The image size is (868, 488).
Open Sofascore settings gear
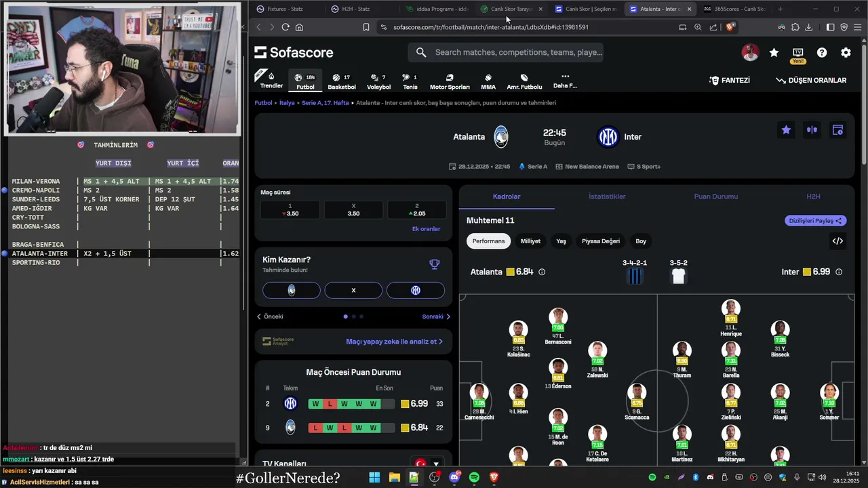tap(846, 52)
